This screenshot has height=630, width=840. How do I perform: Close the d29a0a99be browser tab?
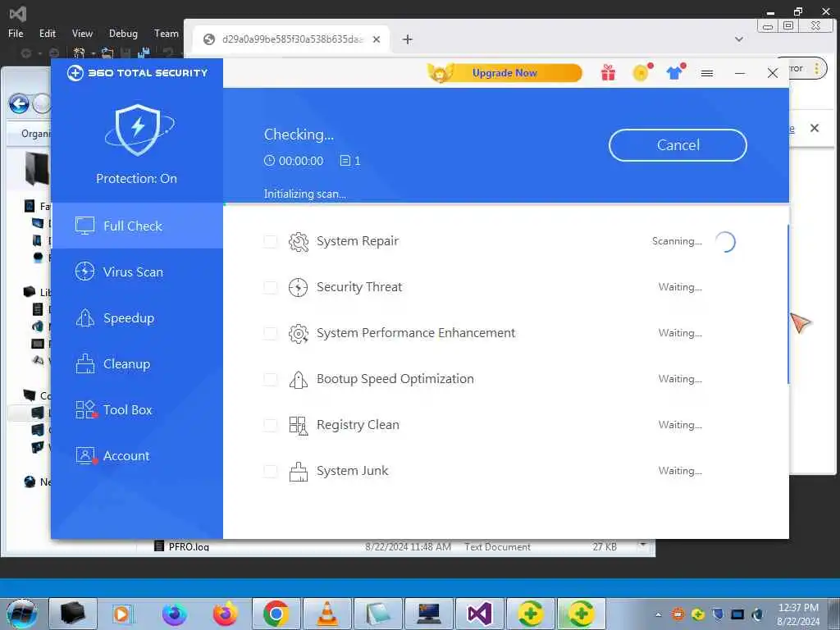[x=377, y=39]
